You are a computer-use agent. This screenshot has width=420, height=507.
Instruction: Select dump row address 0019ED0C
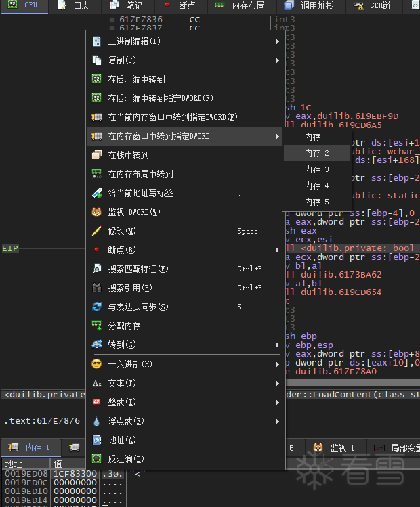coord(26,483)
